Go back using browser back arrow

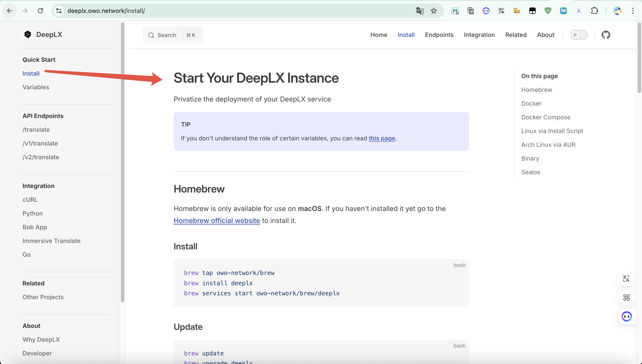[x=9, y=11]
